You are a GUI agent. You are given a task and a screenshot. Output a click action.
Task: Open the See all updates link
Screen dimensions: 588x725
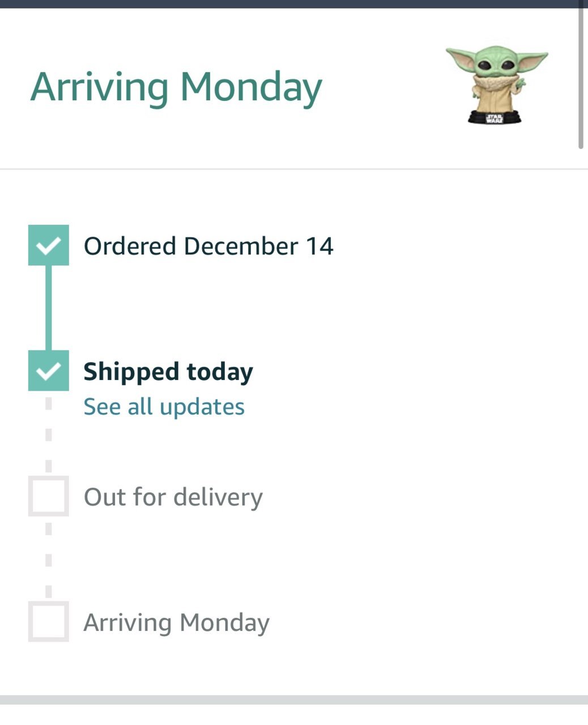pos(164,407)
